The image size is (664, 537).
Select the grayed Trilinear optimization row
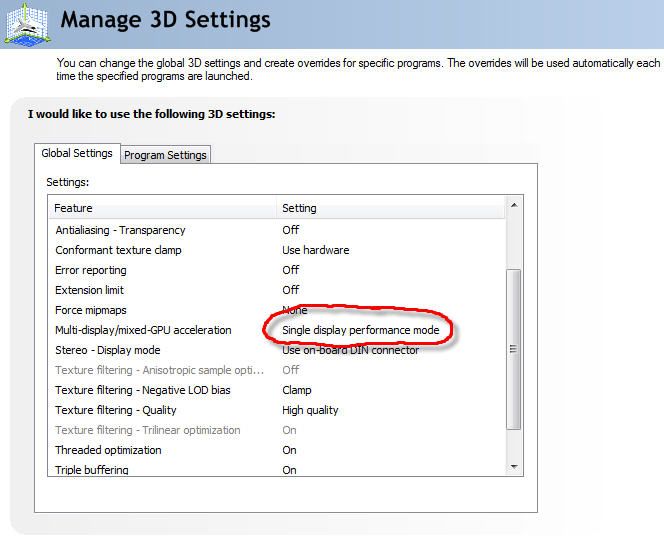tap(148, 430)
